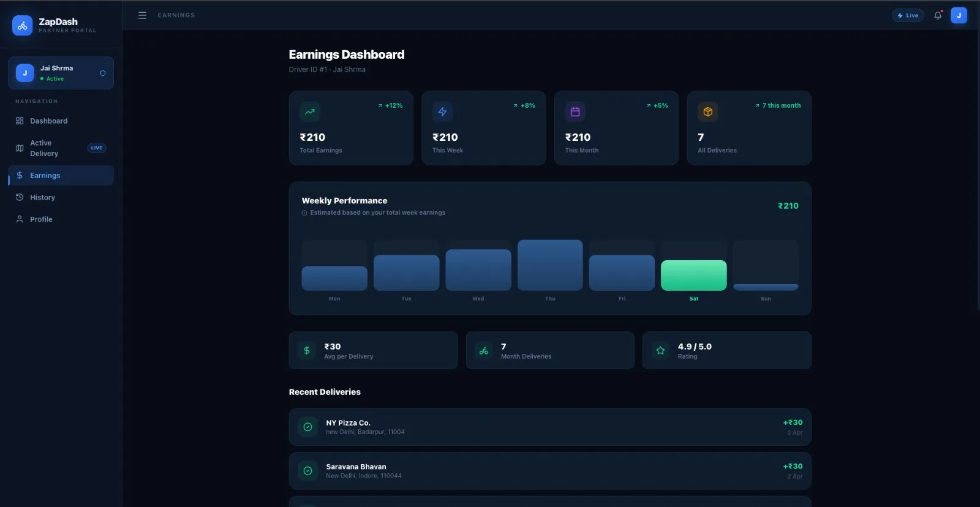Click the ₹210 Weekly Performance total
The height and width of the screenshot is (507, 980).
click(788, 206)
